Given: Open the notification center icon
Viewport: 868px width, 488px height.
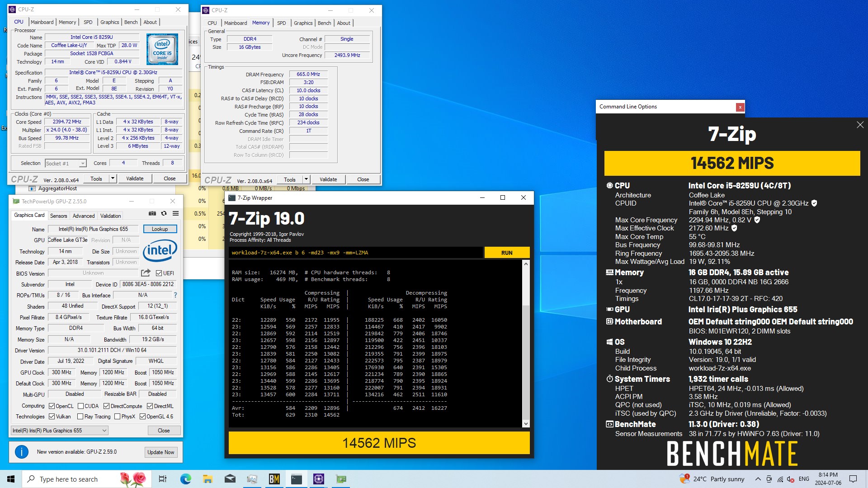Looking at the screenshot, I should click(853, 479).
